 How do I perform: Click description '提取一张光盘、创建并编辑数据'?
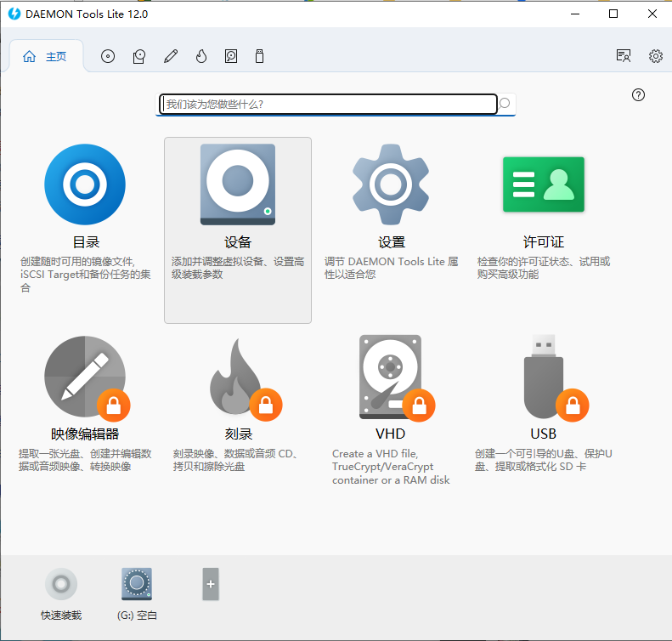(85, 460)
